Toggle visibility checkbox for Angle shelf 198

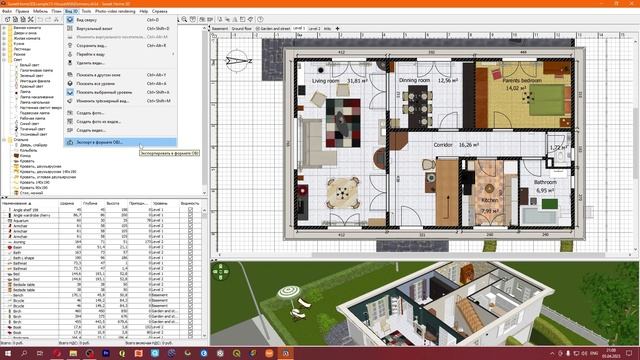pos(190,210)
